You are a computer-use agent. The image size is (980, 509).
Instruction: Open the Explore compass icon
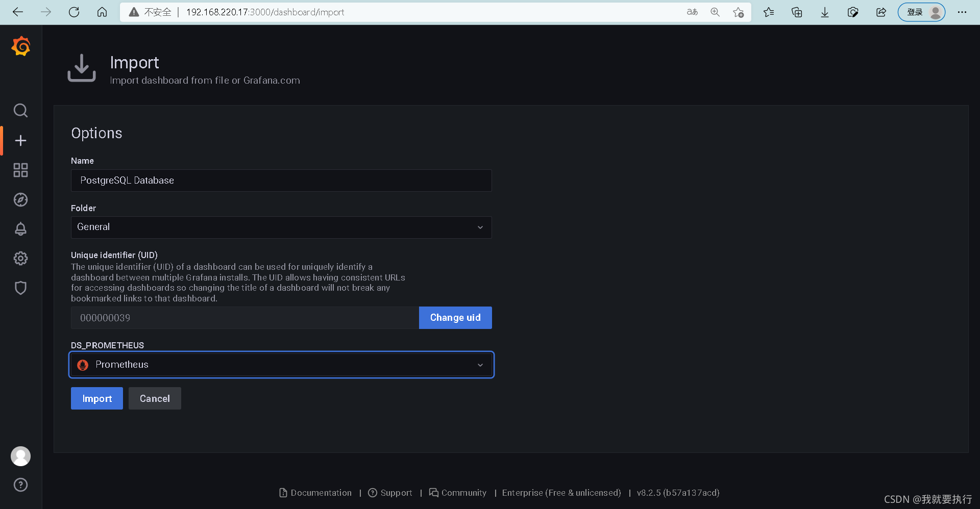click(20, 199)
